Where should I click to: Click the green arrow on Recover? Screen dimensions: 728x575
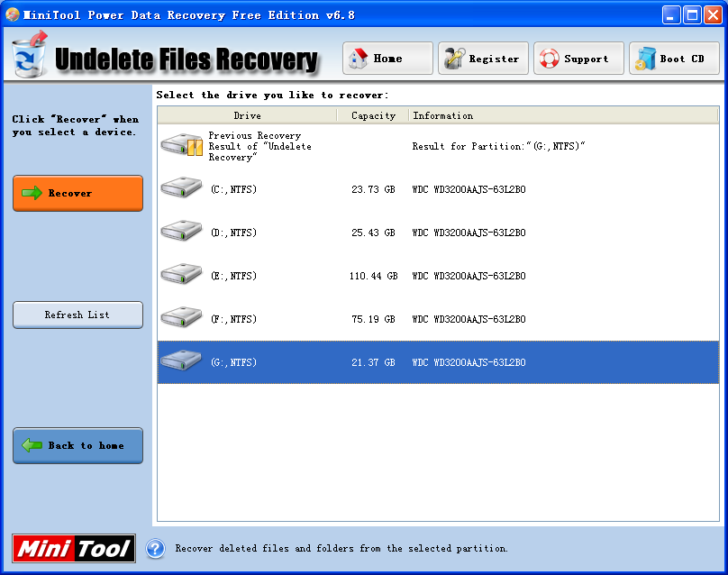[x=32, y=193]
